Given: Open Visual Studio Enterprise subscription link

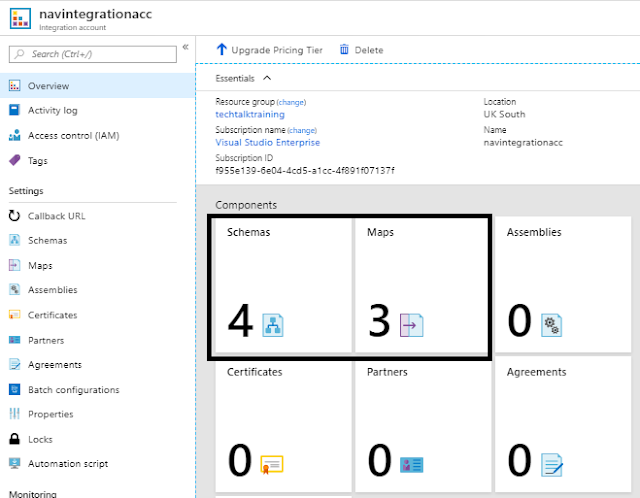Looking at the screenshot, I should pyautogui.click(x=267, y=142).
